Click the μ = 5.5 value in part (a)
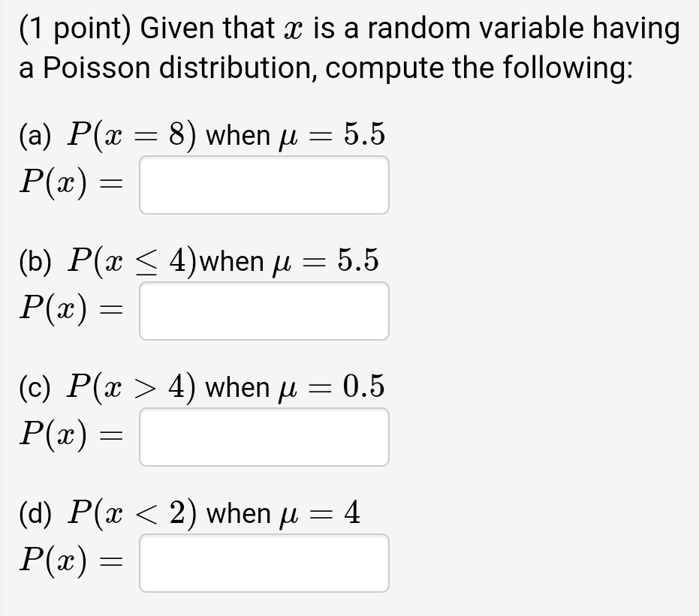 332,135
